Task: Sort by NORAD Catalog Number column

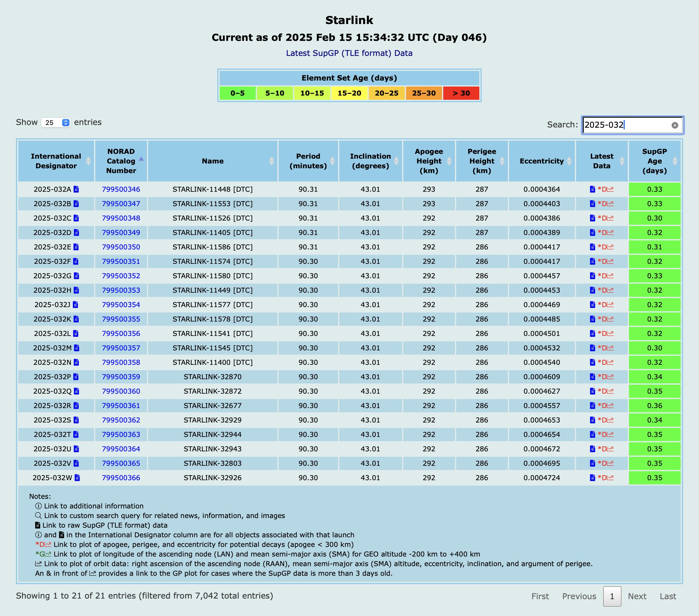Action: (x=121, y=161)
